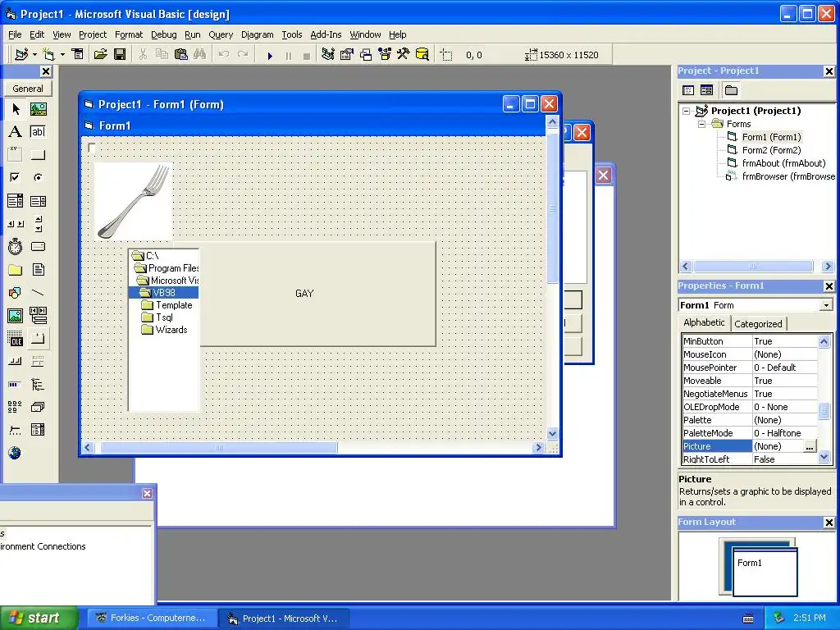Click the Save Project disk icon
The width and height of the screenshot is (840, 630).
[120, 55]
